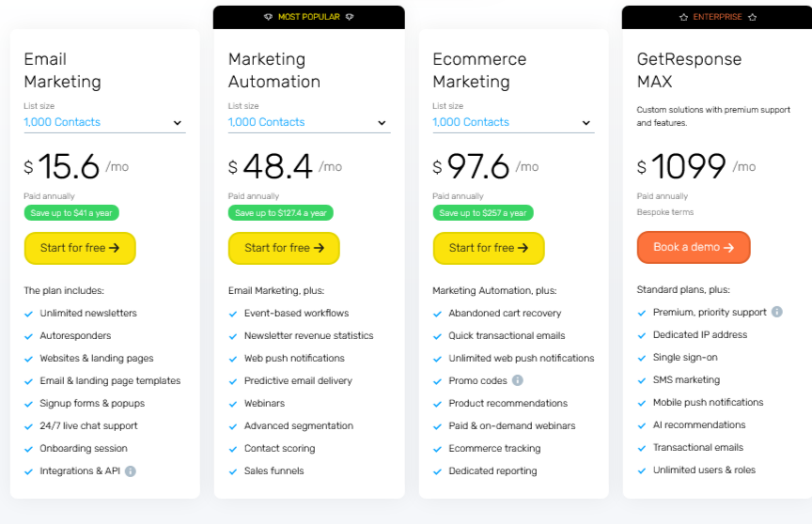Click 'Autoresponders' feature
Screen dimensions: 812x524
75,335
